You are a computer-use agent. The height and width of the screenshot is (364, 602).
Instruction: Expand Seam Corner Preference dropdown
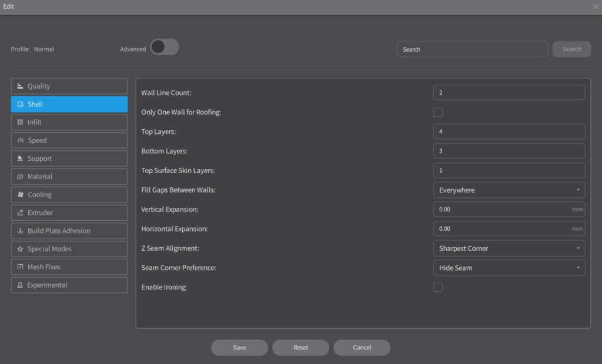click(509, 268)
